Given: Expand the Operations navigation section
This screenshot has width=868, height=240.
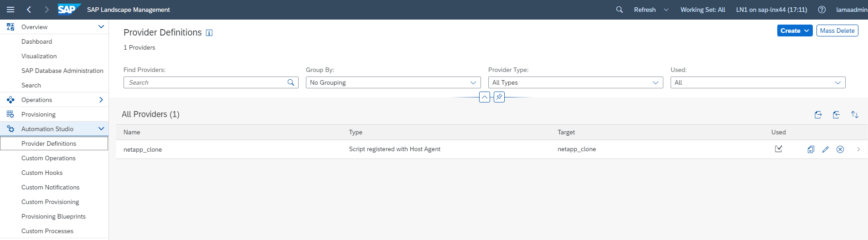Looking at the screenshot, I should 101,100.
